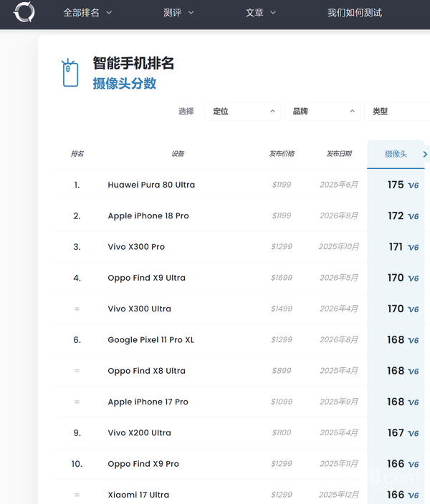Click the 摄像头分数 subtitle

[125, 84]
